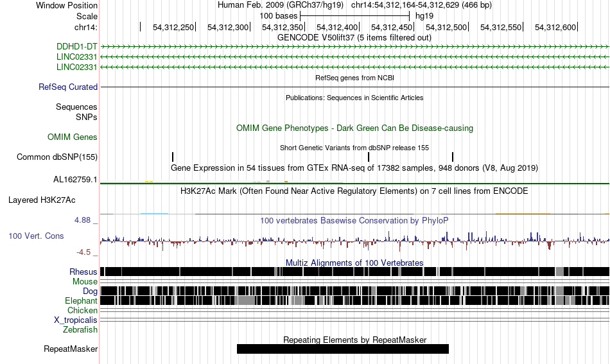Click the Elephant alignment label
Viewport: 610px width, 364px height.
[x=81, y=300]
